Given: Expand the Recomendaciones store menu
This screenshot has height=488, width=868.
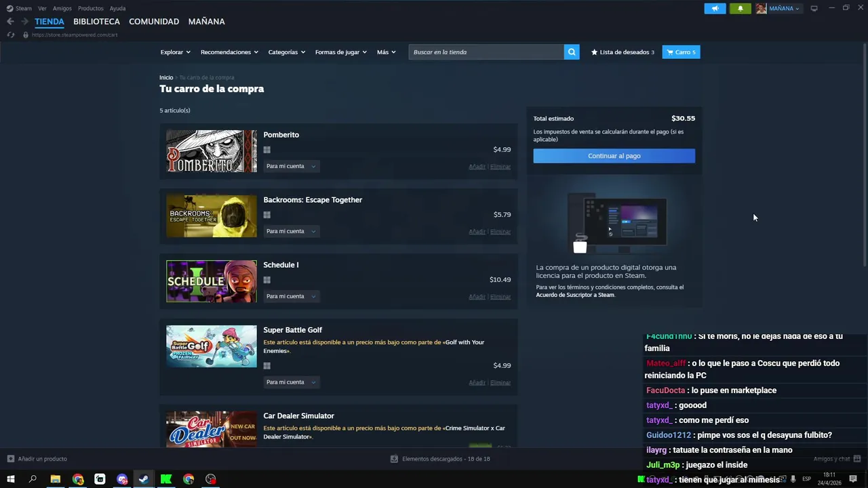Looking at the screenshot, I should point(229,52).
